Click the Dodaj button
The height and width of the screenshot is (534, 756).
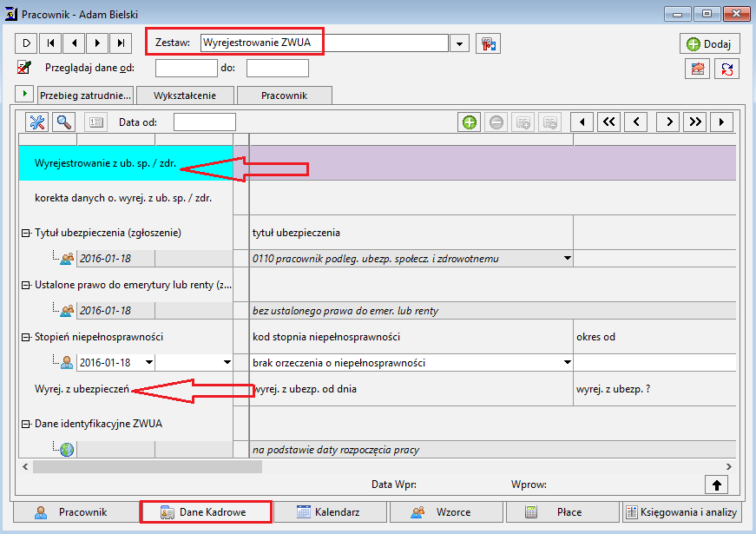point(709,44)
